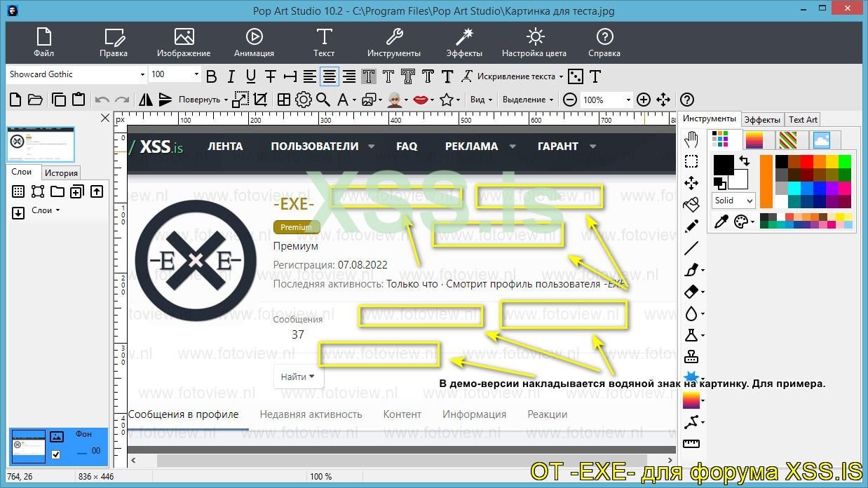This screenshot has height=488, width=868.
Task: Open the Инструменты menu in top bar
Action: [x=394, y=43]
